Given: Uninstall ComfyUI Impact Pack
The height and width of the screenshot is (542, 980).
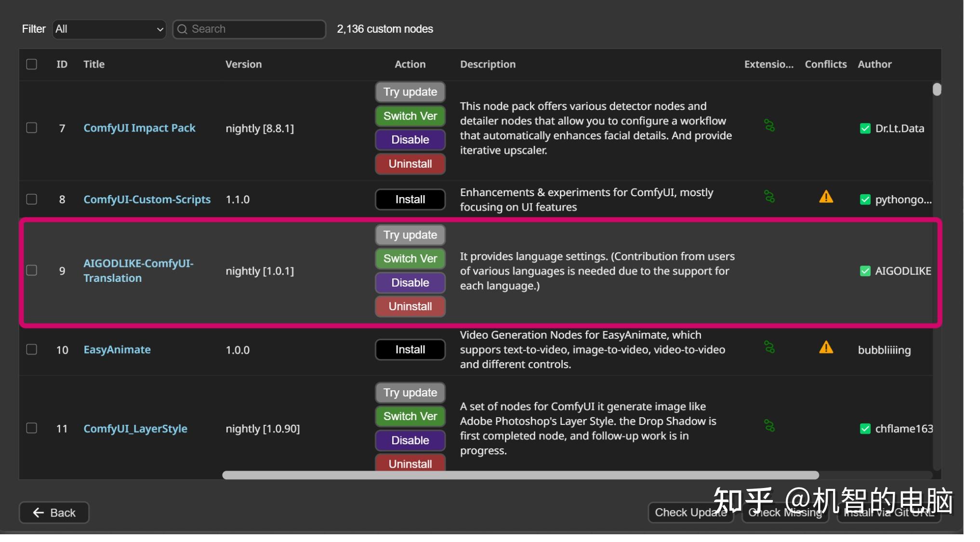Looking at the screenshot, I should click(410, 164).
